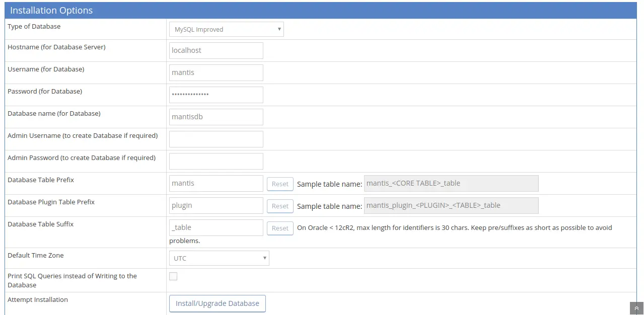Click the 'Default Time Zone' label

point(35,256)
